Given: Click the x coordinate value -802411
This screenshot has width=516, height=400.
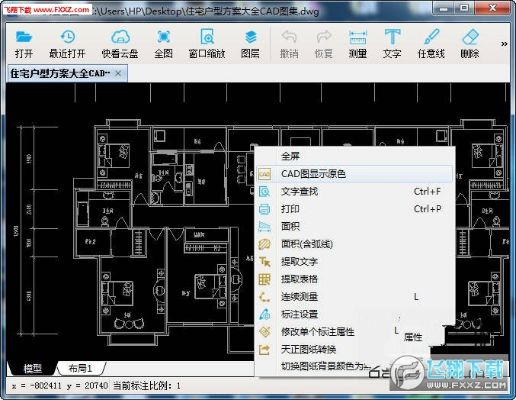Looking at the screenshot, I should (x=46, y=386).
